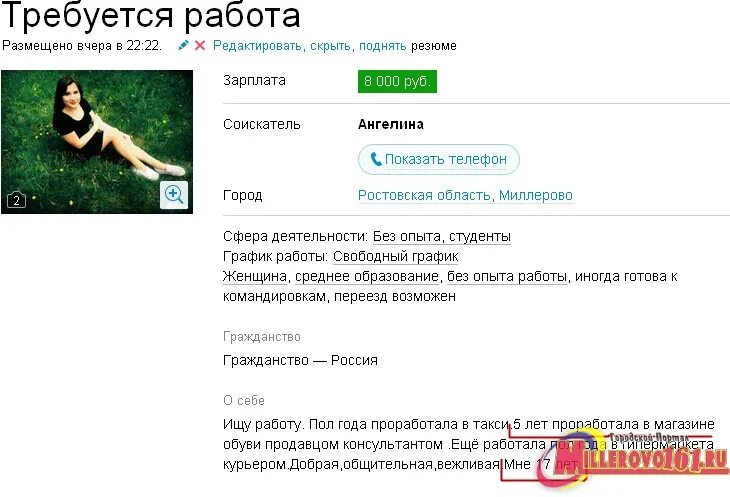The width and height of the screenshot is (730, 497).
Task: Click the Женщина filter link
Action: click(x=255, y=276)
